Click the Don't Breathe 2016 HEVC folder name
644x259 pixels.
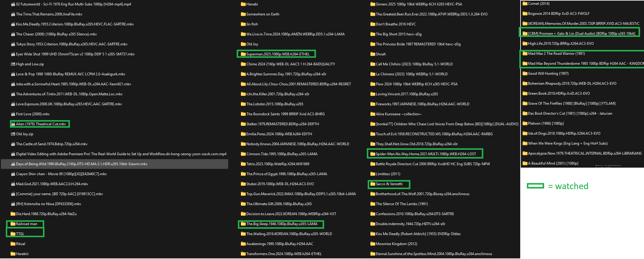pyautogui.click(x=396, y=24)
